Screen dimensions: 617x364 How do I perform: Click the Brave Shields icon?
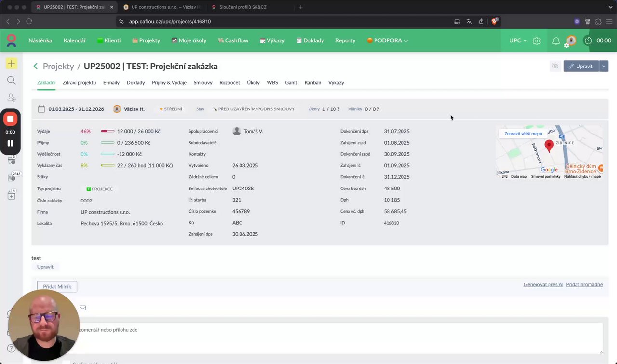coord(494,21)
